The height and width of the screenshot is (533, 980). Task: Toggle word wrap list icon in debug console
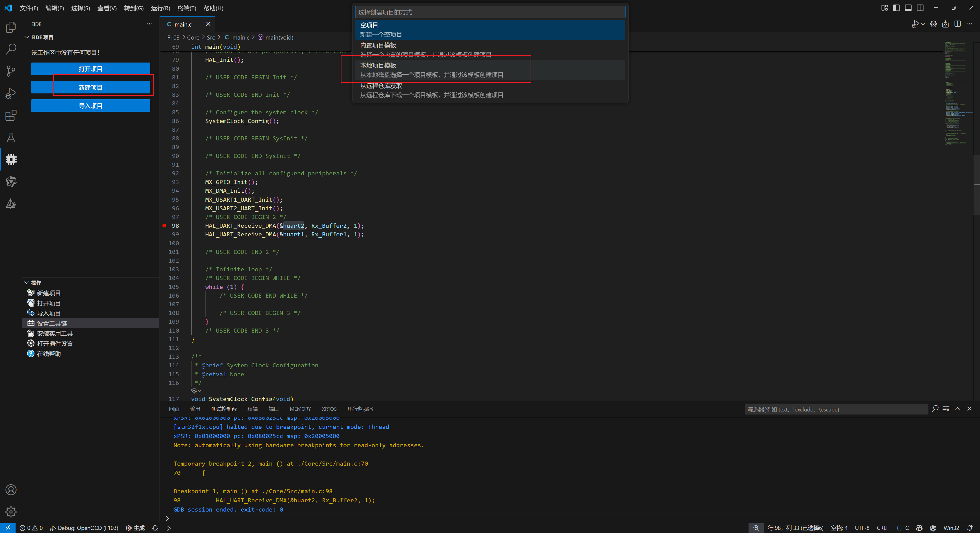(x=946, y=409)
